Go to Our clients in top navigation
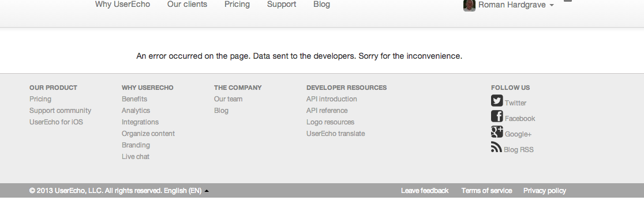 (x=188, y=5)
